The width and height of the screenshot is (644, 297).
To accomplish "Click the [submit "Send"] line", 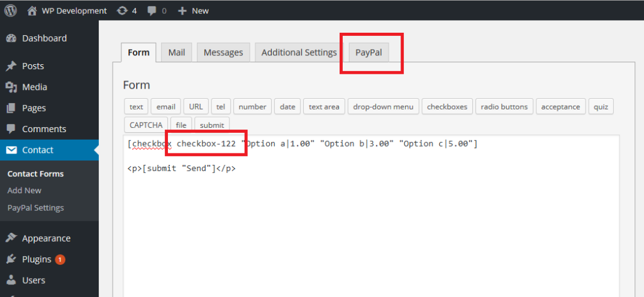I will (x=182, y=169).
